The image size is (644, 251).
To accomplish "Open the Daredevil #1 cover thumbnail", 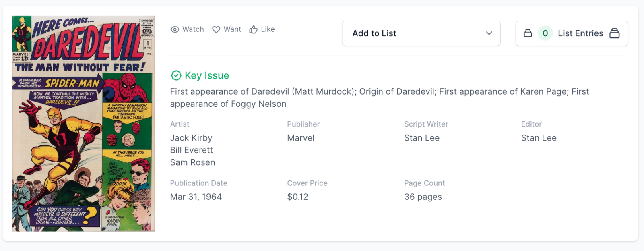I will coord(83,123).
